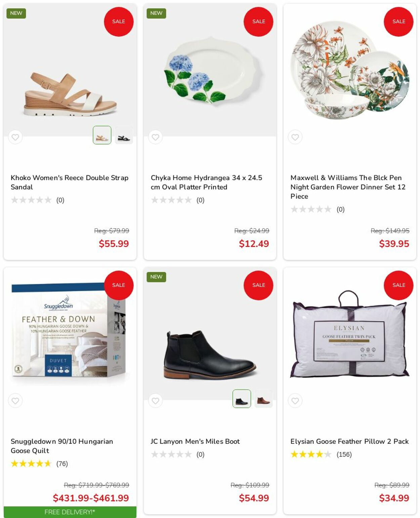Click heart icon on JC Lanyon boot

[x=155, y=401]
